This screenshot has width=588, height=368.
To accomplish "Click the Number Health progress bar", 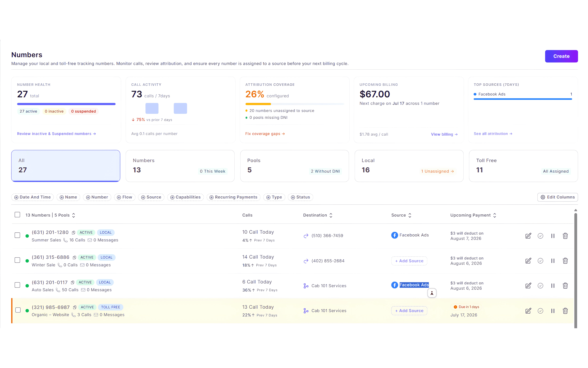I will pos(66,104).
